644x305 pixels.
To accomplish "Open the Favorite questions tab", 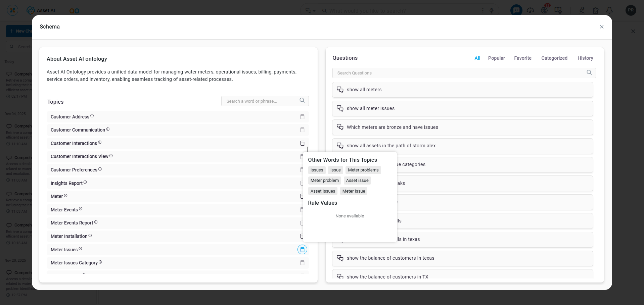I will pos(522,58).
